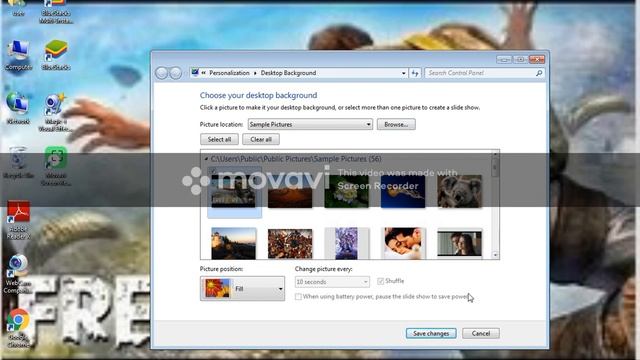Screen dimensions: 640x360
Task: Select the lighthouse thumbnail
Action: [233, 244]
